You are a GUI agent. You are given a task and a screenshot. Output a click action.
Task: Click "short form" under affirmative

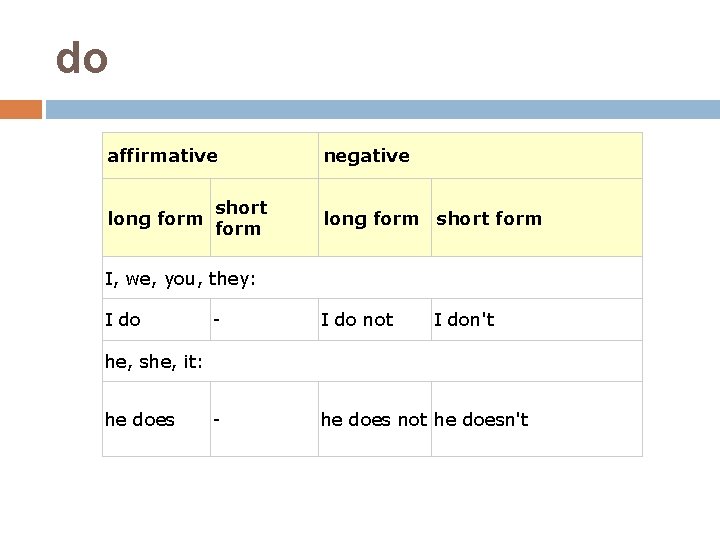[241, 218]
